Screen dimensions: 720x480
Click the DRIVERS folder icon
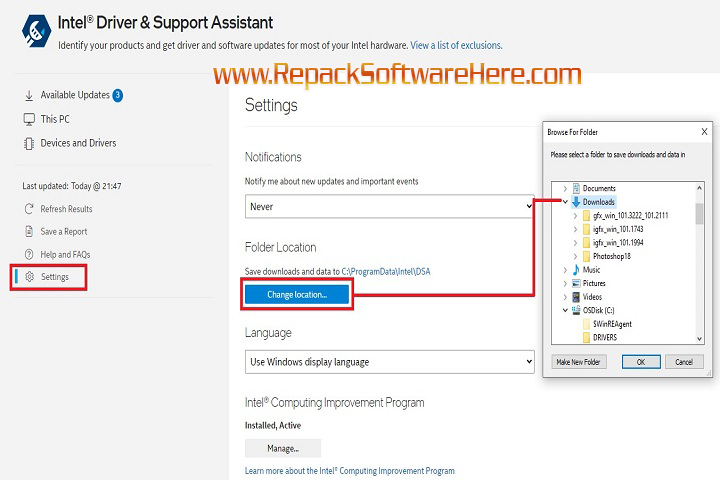coord(586,338)
